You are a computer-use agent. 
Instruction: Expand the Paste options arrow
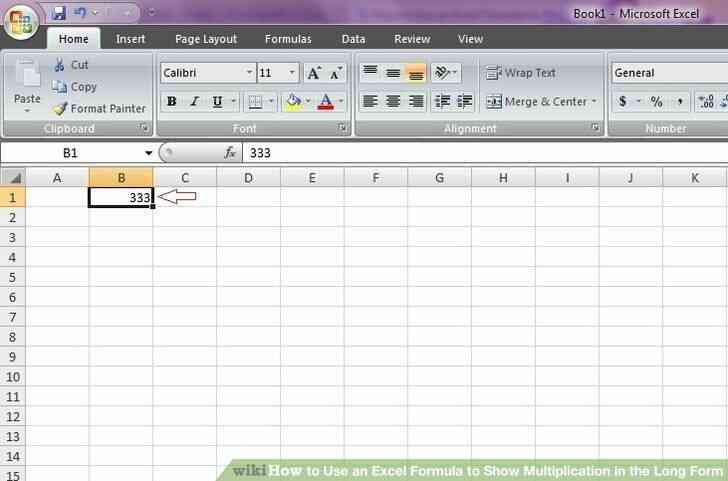[27, 110]
